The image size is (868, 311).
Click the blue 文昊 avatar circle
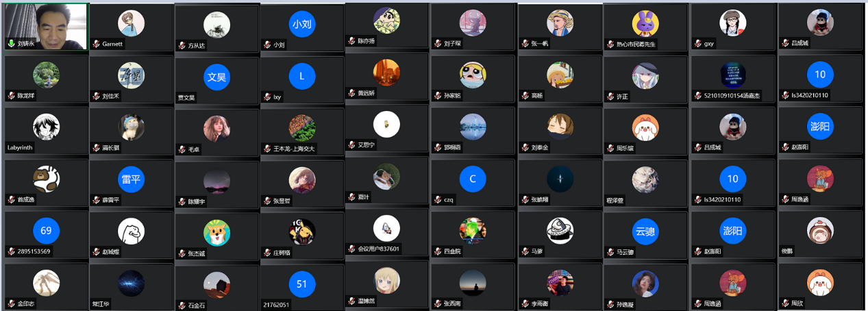coord(216,77)
